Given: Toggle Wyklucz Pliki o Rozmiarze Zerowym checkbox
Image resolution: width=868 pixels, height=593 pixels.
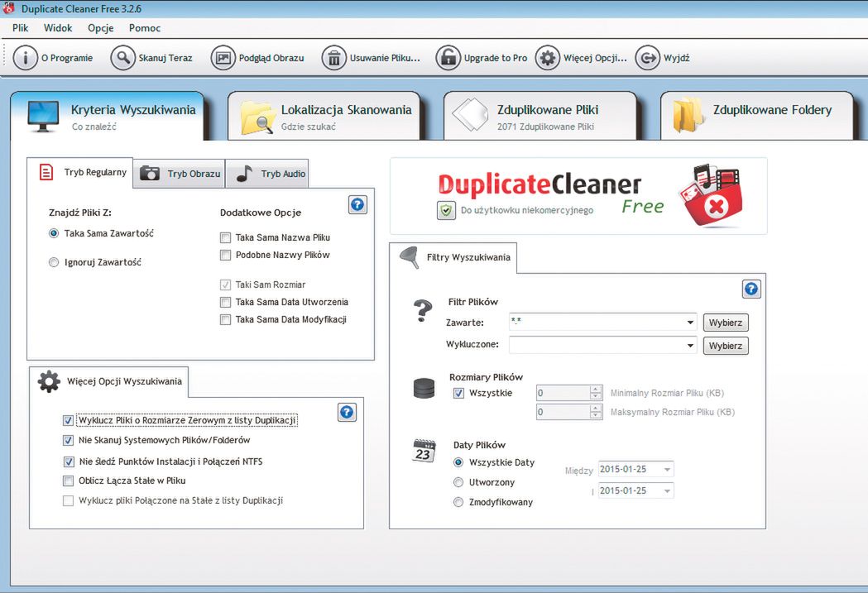Looking at the screenshot, I should (68, 421).
